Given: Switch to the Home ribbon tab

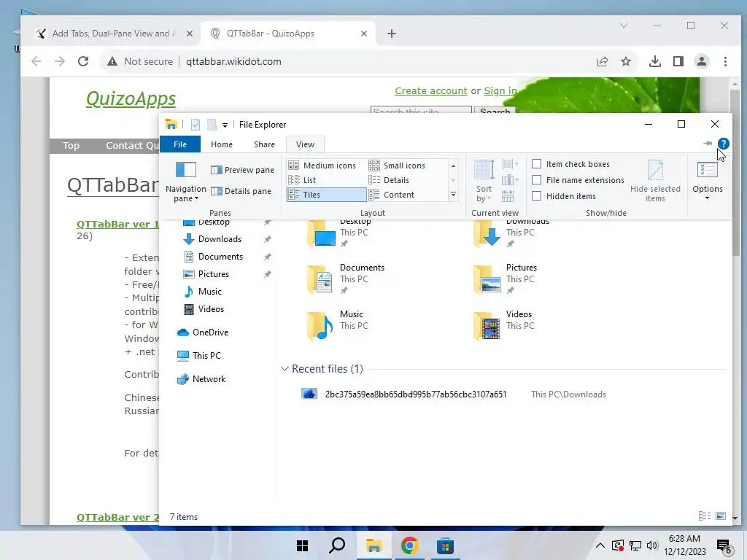Looking at the screenshot, I should 222,144.
